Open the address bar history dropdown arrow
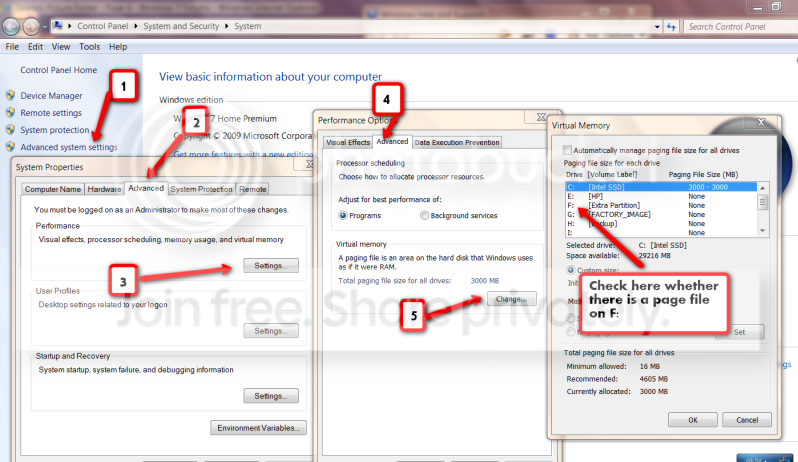798x462 pixels. (657, 26)
